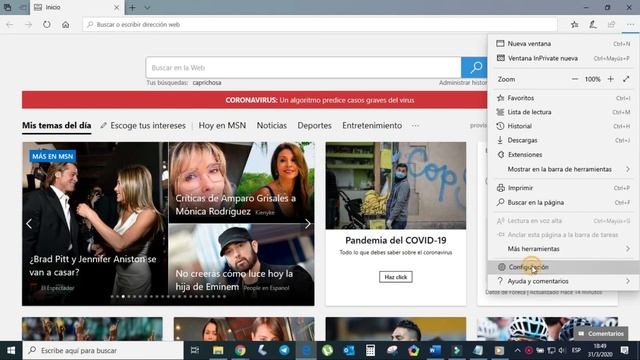Click the Back navigation arrow
The width and height of the screenshot is (640, 360).
[10, 24]
